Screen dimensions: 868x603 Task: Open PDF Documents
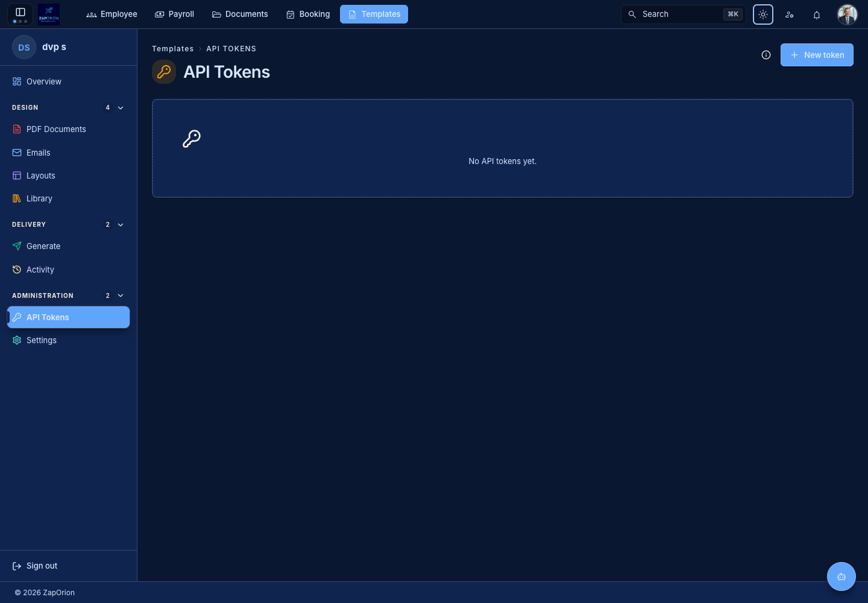click(69, 129)
